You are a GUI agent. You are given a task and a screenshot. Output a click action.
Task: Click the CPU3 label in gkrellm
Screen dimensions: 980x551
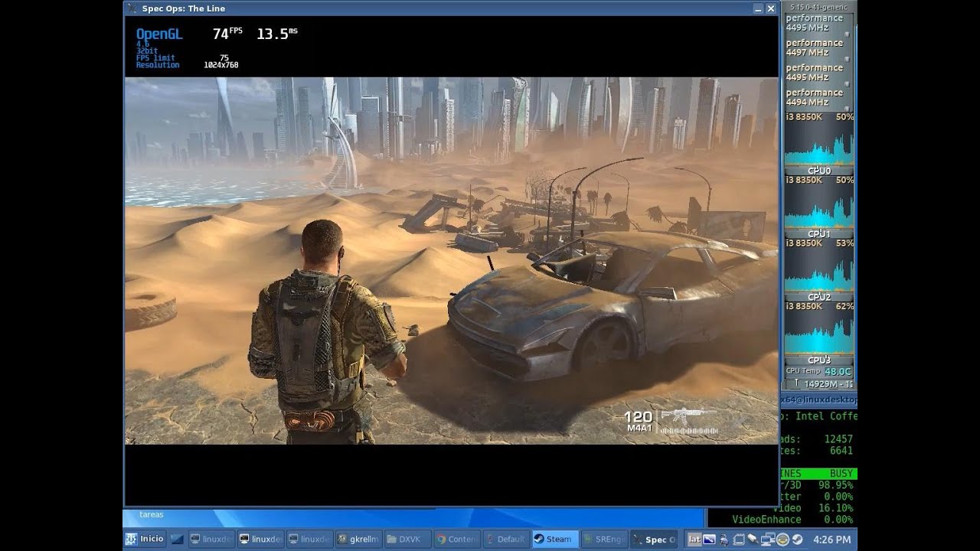(x=818, y=360)
